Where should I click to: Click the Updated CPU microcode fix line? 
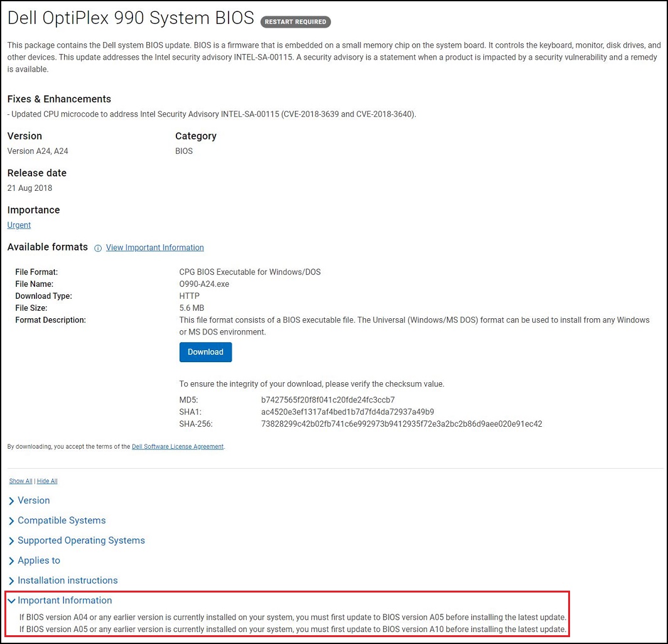click(x=212, y=114)
